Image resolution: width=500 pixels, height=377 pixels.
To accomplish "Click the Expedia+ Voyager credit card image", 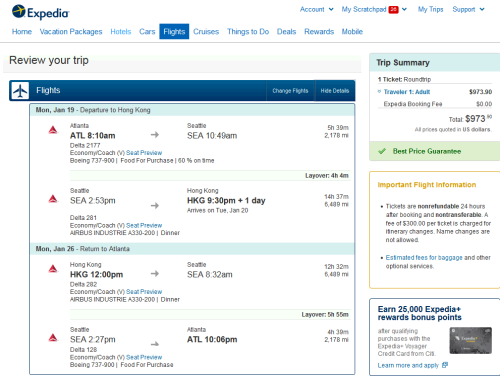I will 470,340.
